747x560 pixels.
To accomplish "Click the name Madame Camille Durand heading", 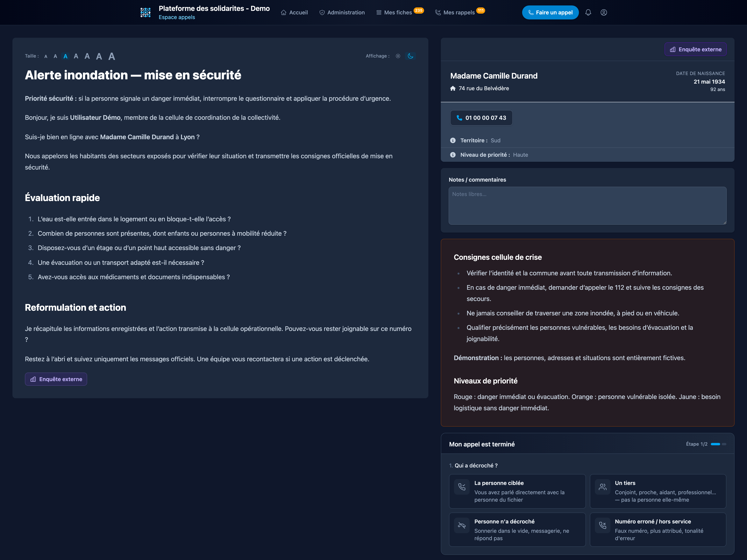I will coord(494,76).
